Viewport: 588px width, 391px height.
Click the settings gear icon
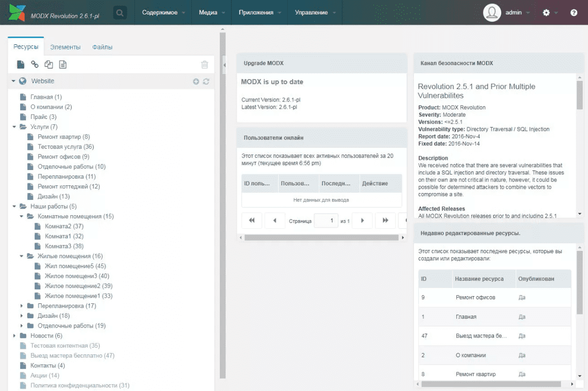[x=546, y=13]
